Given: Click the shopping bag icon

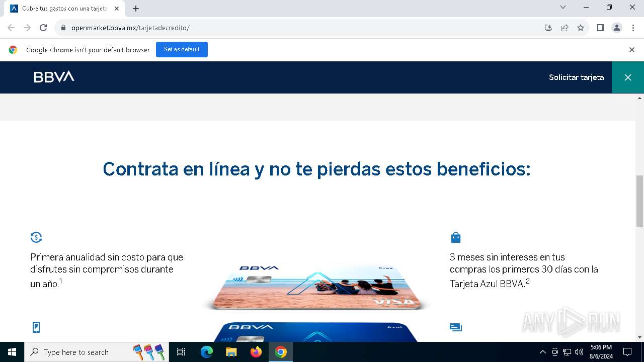Looking at the screenshot, I should click(x=456, y=237).
